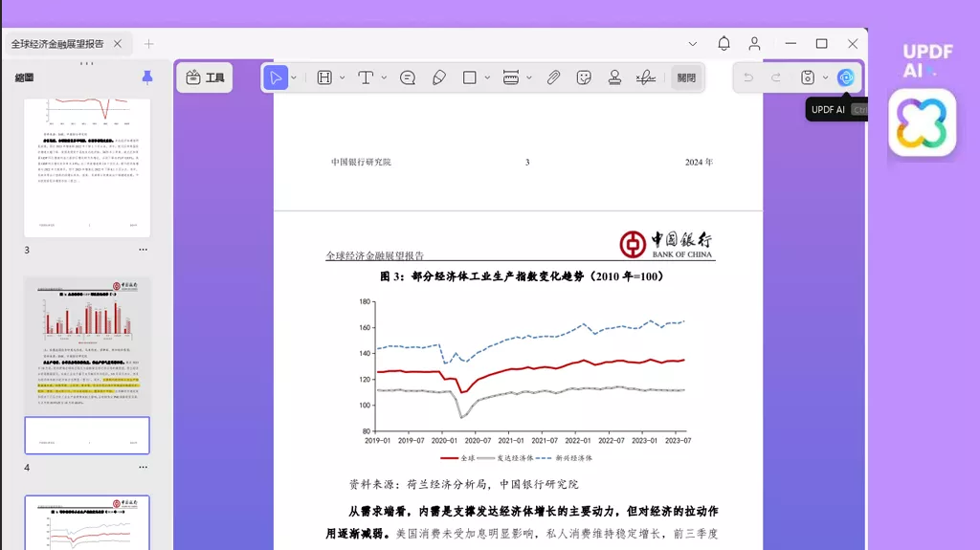The image size is (980, 550).
Task: Click the close annotation toolbar button
Action: (x=685, y=78)
